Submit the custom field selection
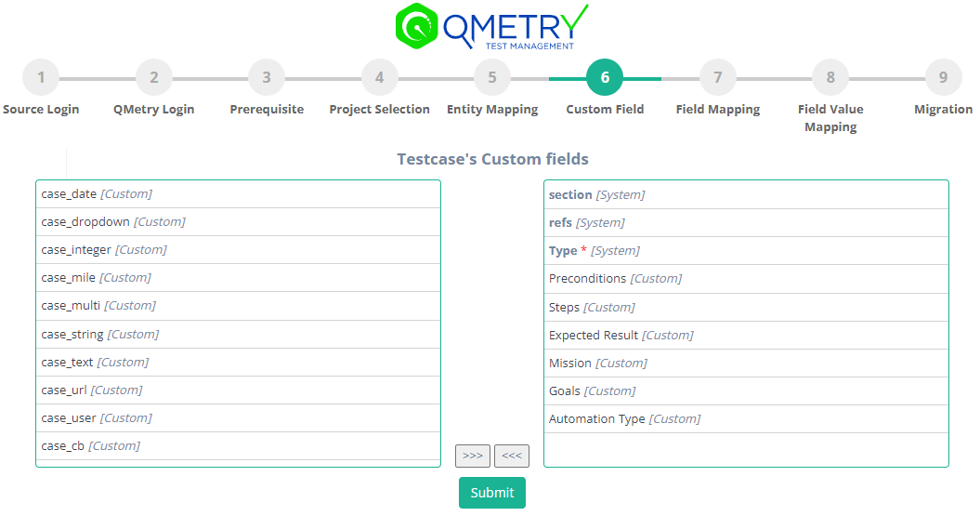Image resolution: width=980 pixels, height=516 pixels. pos(492,493)
